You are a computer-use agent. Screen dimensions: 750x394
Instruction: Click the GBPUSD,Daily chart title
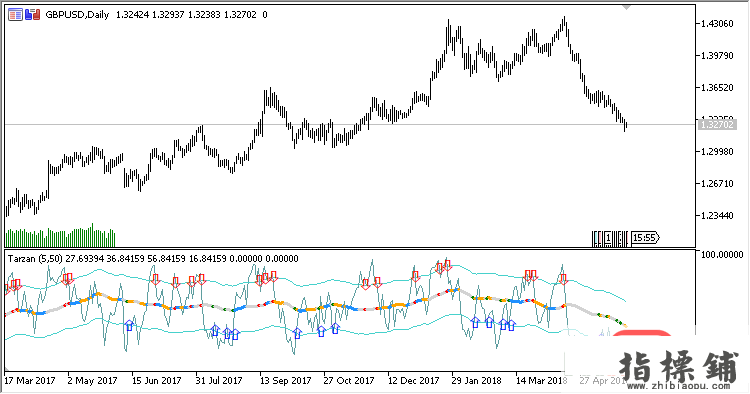[77, 15]
